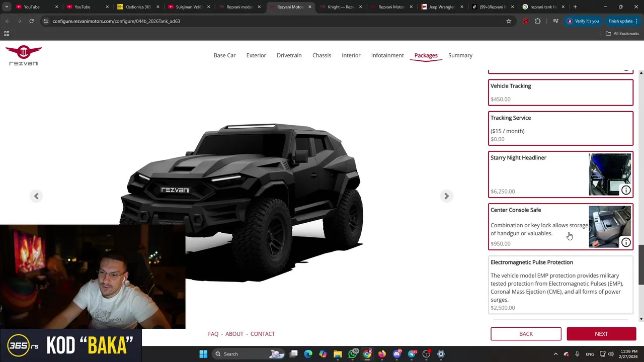Go back in browser history

[x=7, y=21]
